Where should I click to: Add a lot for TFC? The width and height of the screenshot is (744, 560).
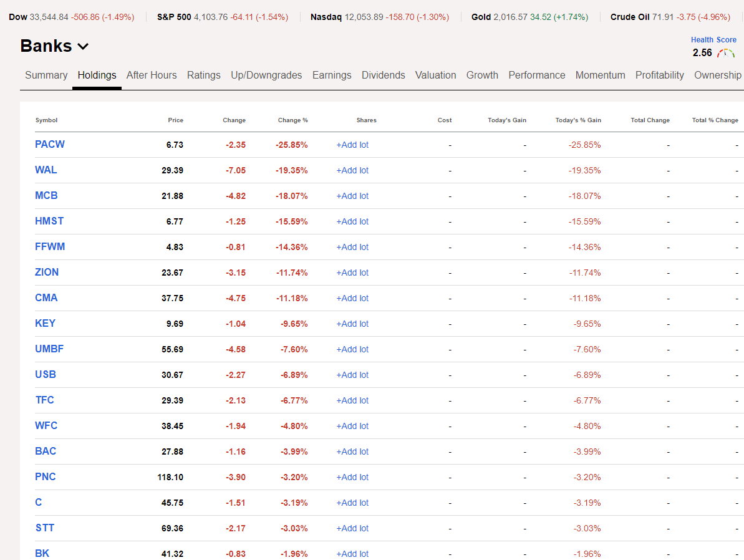point(352,401)
